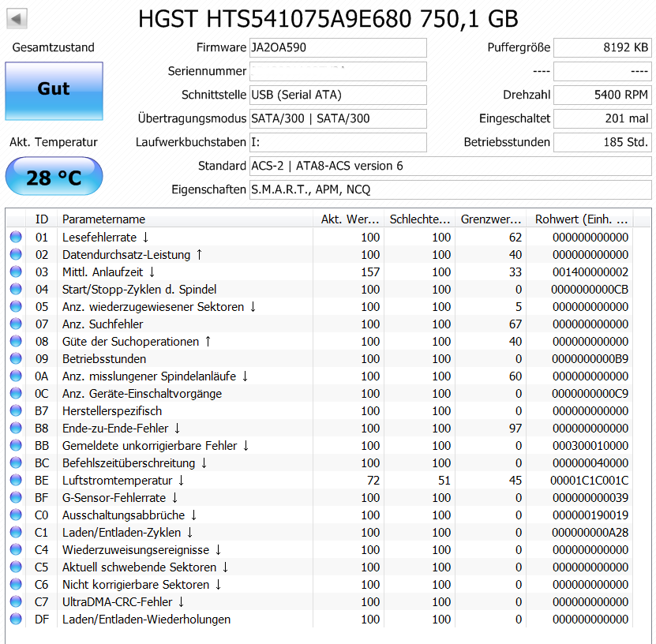656x644 pixels.
Task: Click threshold value 97 in Ende-zu-Ende-Fehler row
Action: click(x=515, y=429)
